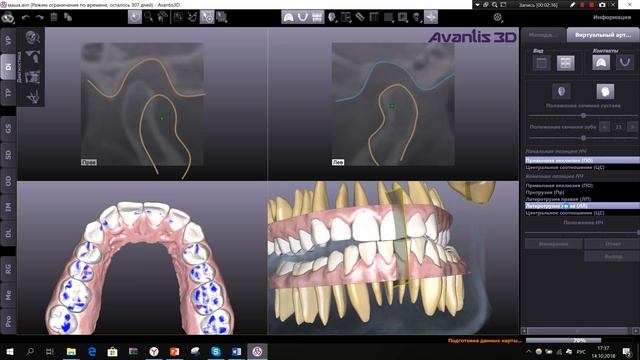640x360 pixels.
Task: Select the ruler measurement tool
Action: pyautogui.click(x=360, y=17)
